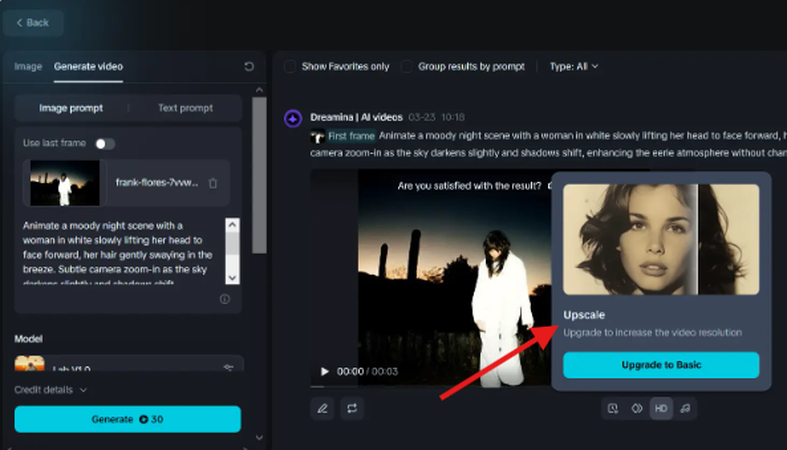This screenshot has width=787, height=450.
Task: Click the music note soundtrack icon
Action: tap(684, 408)
